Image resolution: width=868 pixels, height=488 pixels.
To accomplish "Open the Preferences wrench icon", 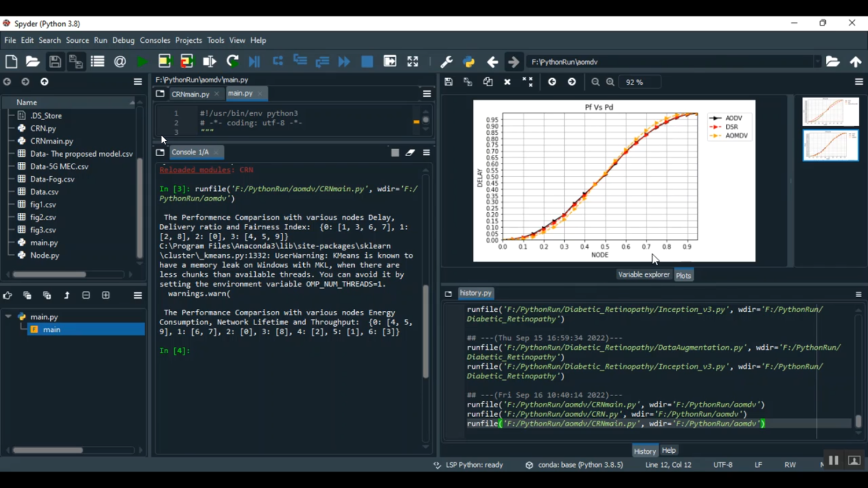I will coord(446,62).
